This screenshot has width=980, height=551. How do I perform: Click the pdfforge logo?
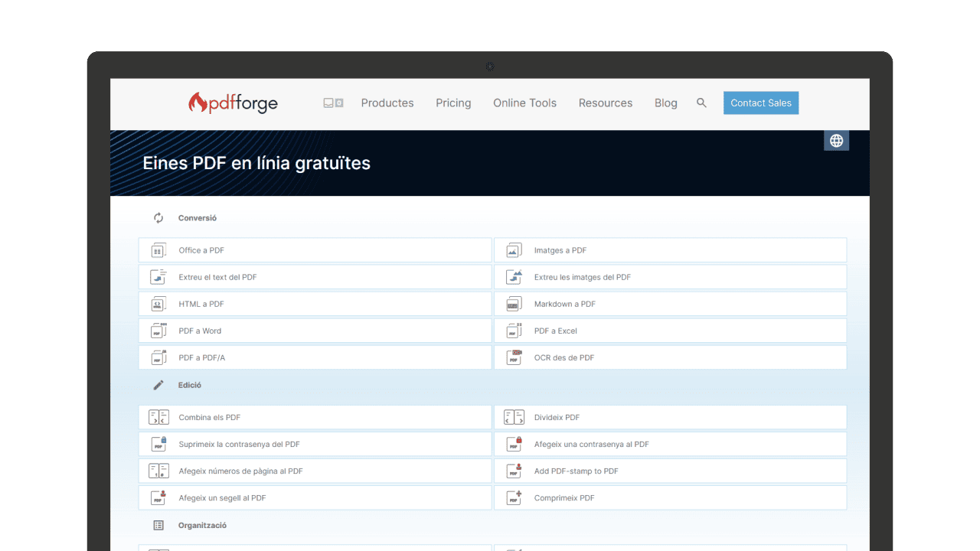[233, 103]
